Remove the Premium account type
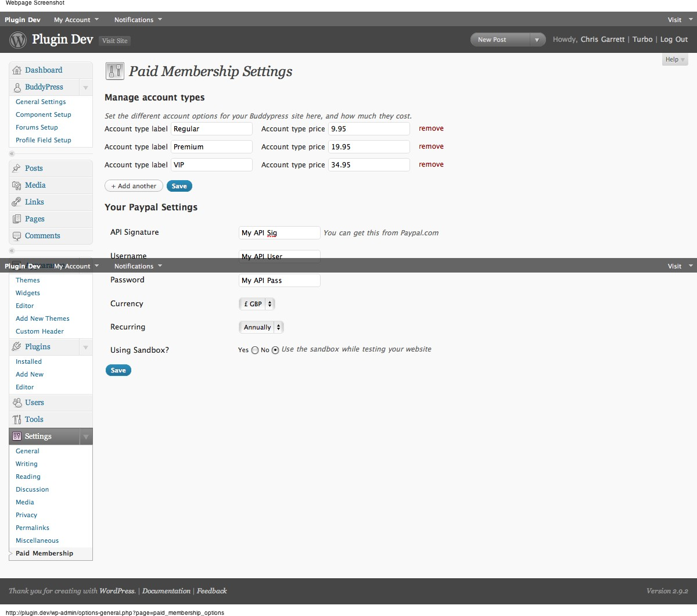 pos(431,146)
